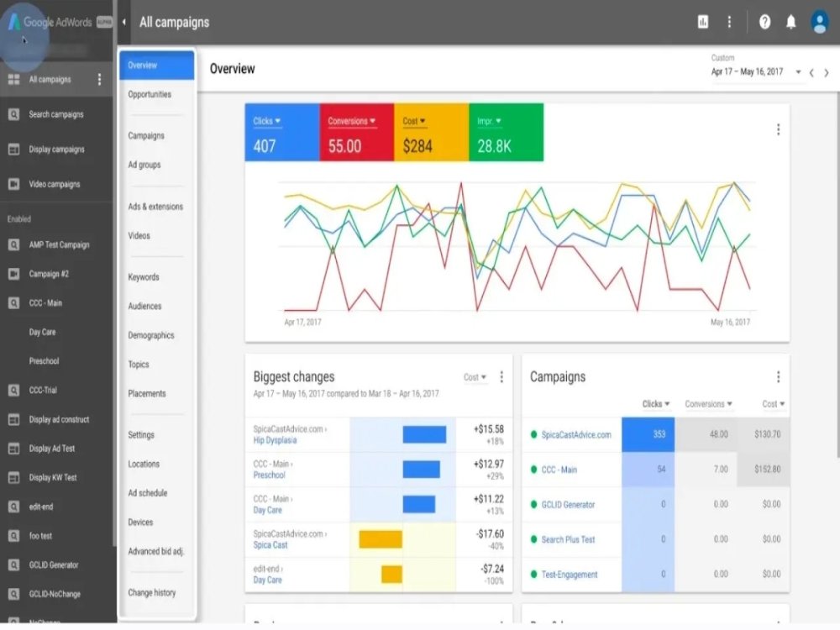Open Ad groups in navigation menu
The height and width of the screenshot is (630, 840).
[144, 165]
